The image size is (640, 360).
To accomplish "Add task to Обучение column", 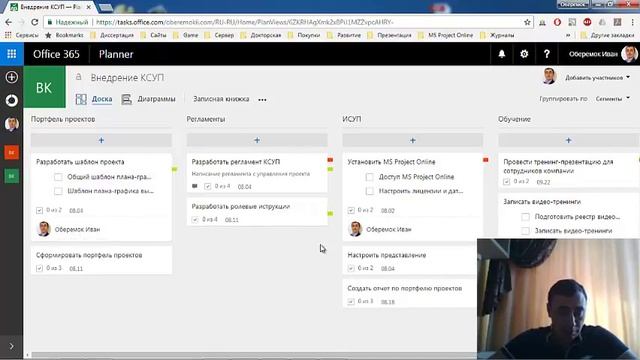I will (x=569, y=140).
